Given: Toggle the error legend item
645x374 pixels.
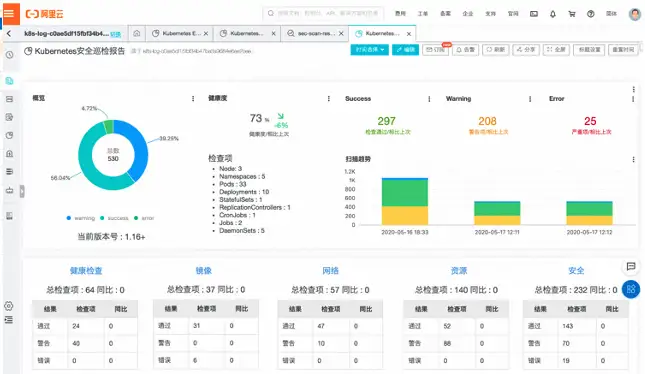Looking at the screenshot, I should pyautogui.click(x=144, y=218).
